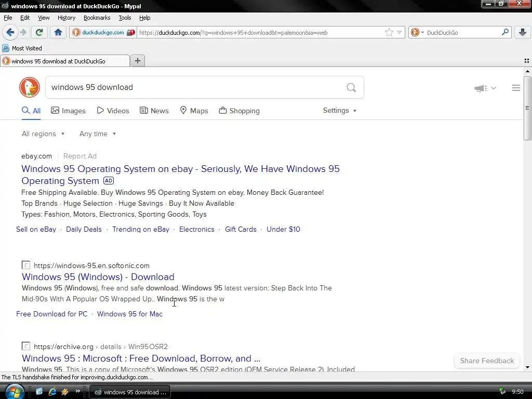
Task: Expand hidden quick launch items chevron
Action: 78,391
